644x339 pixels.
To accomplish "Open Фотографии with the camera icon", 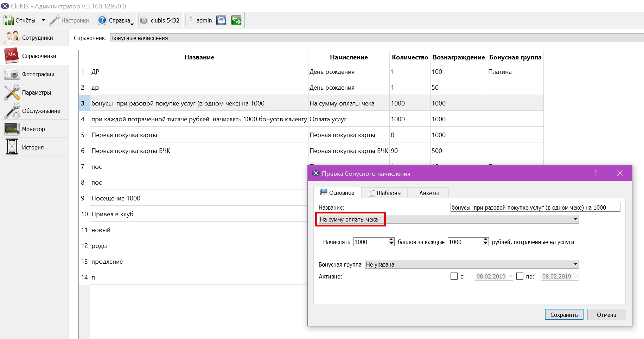I will [34, 74].
